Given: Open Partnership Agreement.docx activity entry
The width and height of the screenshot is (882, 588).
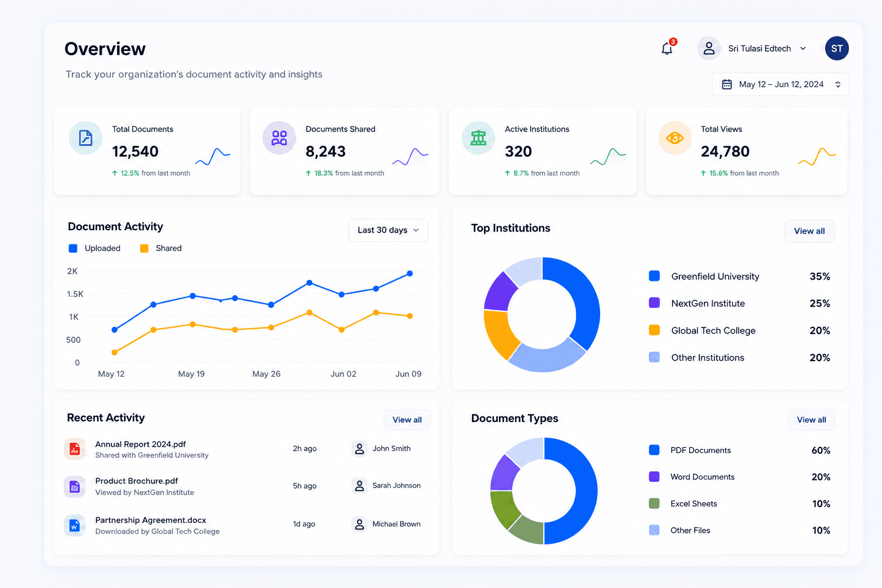Looking at the screenshot, I should [246, 525].
